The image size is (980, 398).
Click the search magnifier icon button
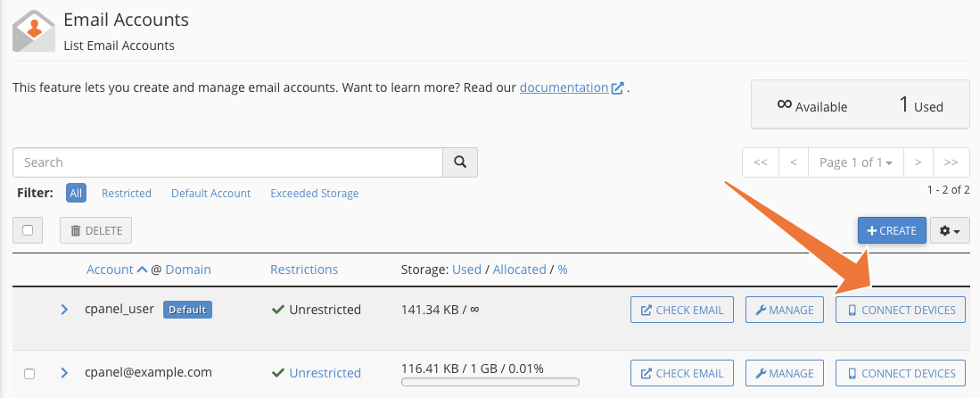pyautogui.click(x=460, y=162)
